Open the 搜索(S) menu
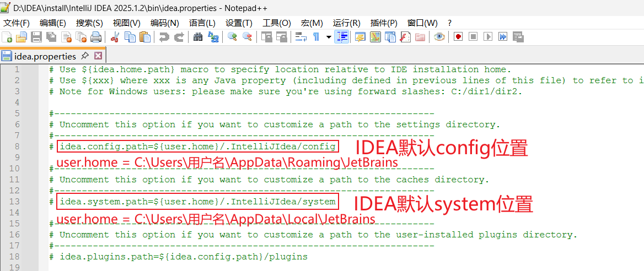This screenshot has width=644, height=271. click(x=89, y=23)
